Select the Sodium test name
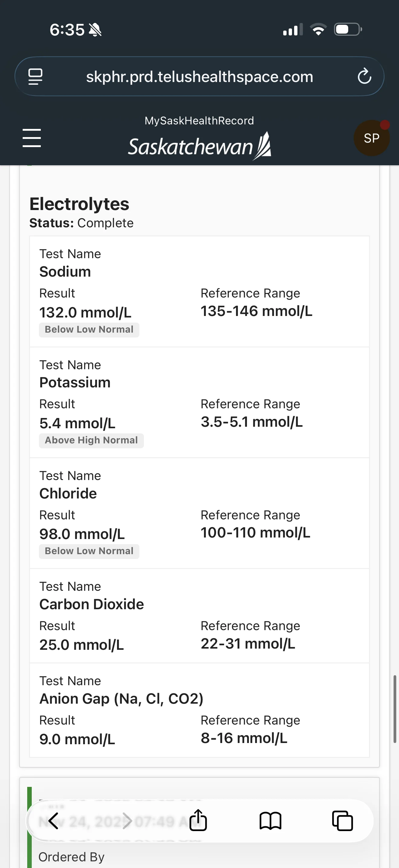 point(65,271)
